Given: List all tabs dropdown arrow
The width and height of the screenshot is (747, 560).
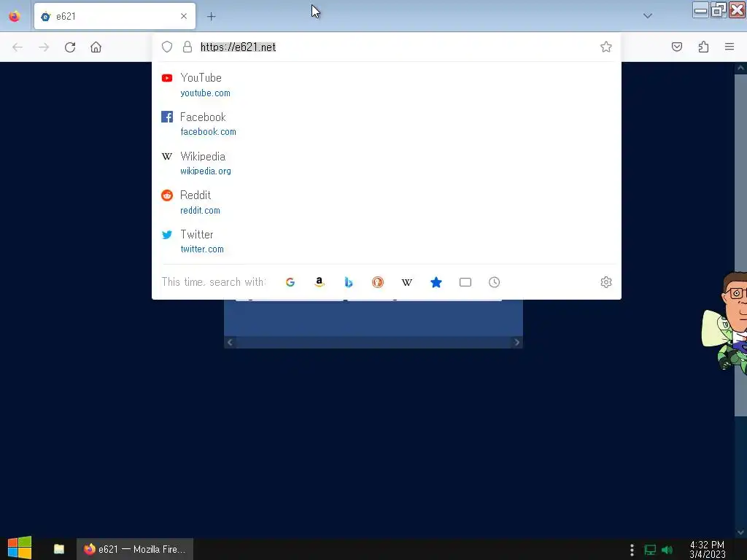Looking at the screenshot, I should point(648,16).
